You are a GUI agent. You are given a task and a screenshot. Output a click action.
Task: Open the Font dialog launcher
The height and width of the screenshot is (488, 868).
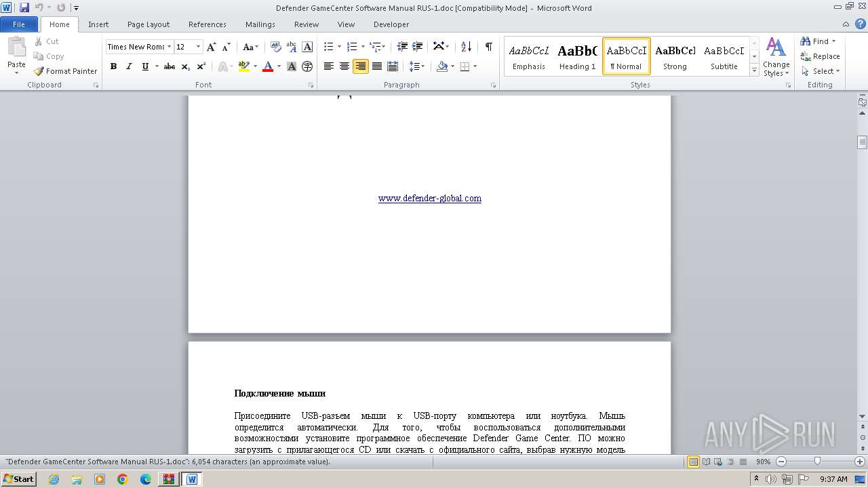coord(311,85)
